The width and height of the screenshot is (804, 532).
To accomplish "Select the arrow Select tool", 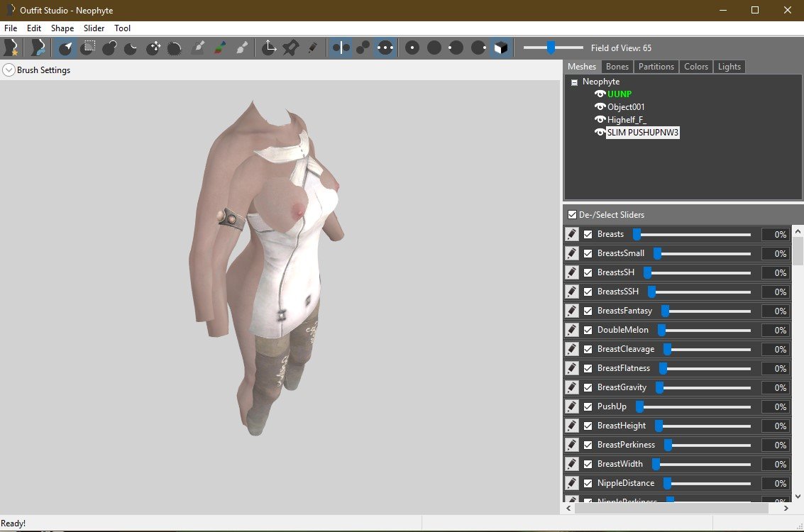I will click(x=65, y=48).
